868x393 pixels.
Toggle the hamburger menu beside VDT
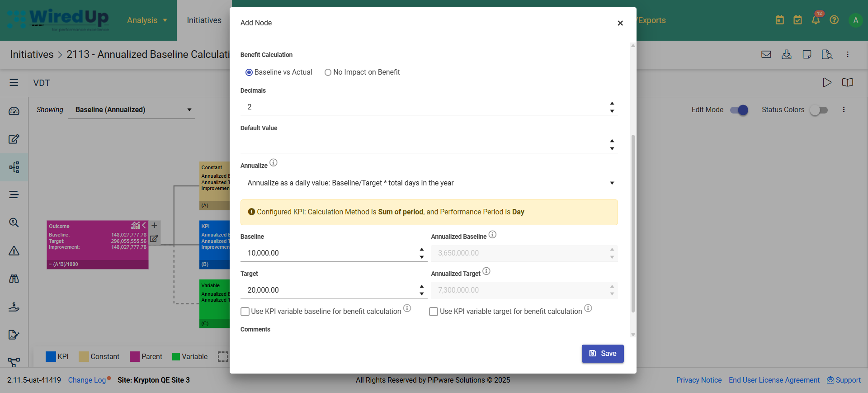click(14, 83)
